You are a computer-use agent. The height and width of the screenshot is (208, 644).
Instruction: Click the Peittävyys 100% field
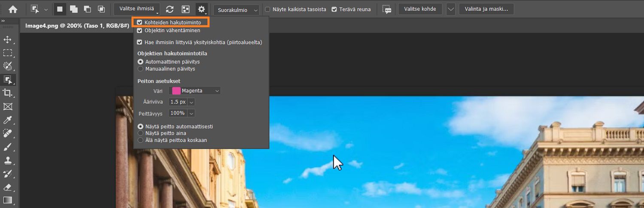(x=178, y=113)
